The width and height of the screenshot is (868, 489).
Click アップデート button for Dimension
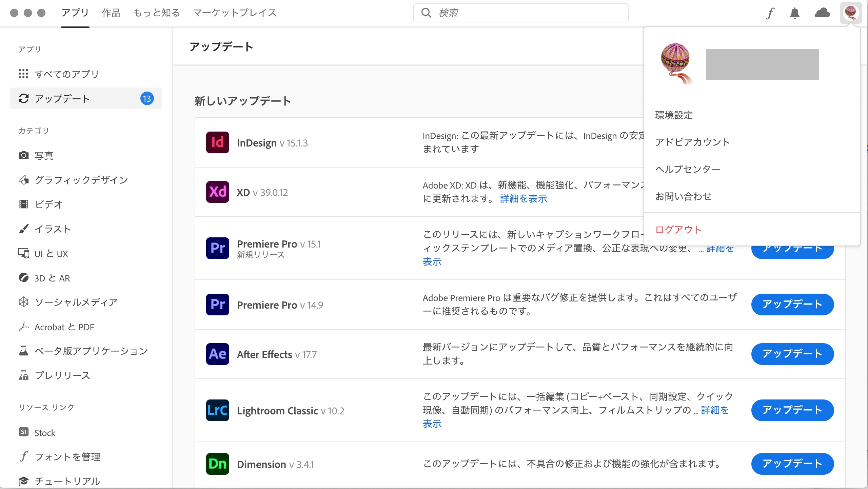(792, 464)
